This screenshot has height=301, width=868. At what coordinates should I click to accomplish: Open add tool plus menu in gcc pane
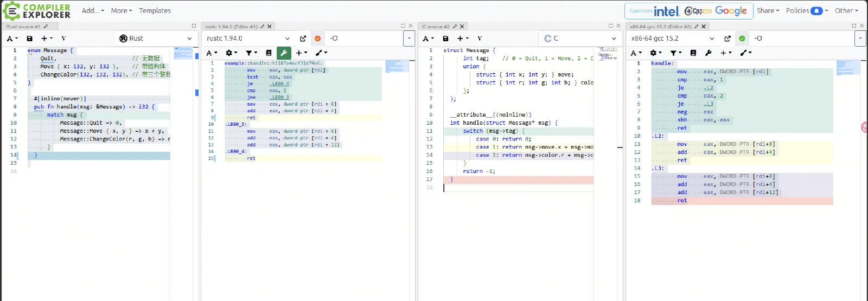726,53
